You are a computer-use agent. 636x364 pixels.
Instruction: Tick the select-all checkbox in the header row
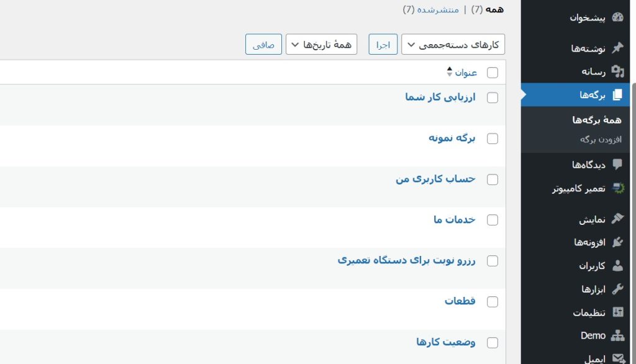coord(493,73)
